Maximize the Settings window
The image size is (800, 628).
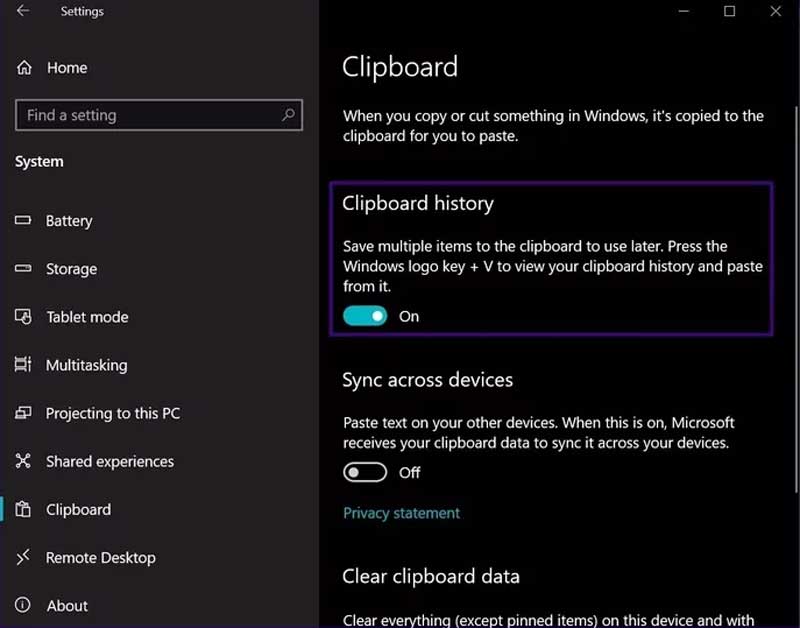point(730,11)
